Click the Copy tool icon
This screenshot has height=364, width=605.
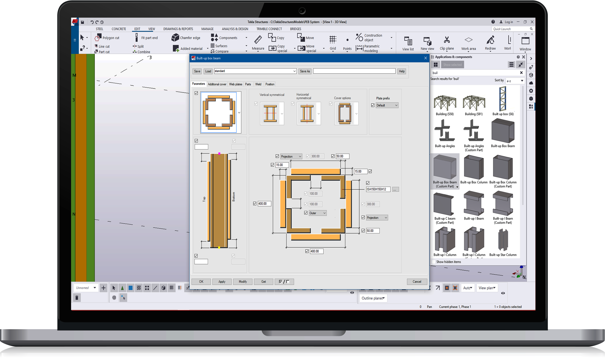click(x=272, y=38)
